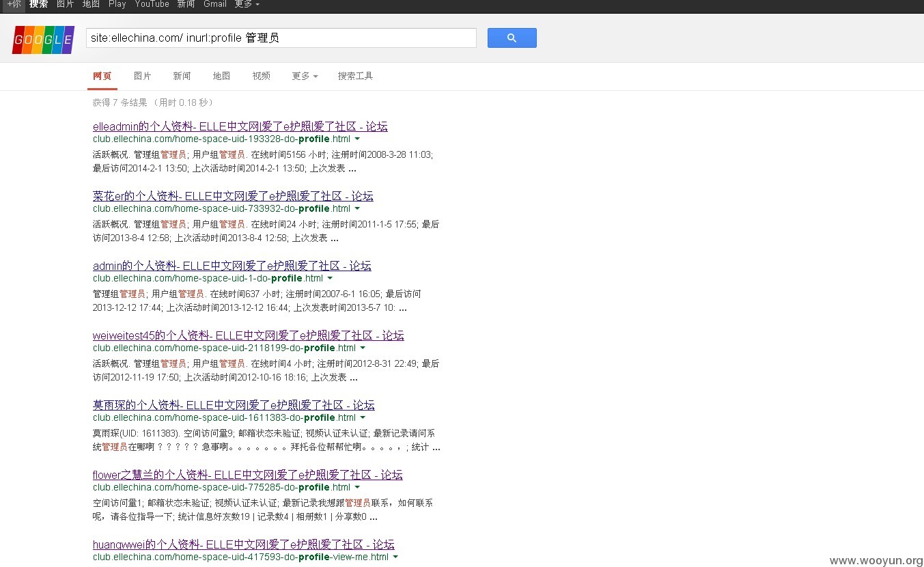Switch to the 新闻 results tab
Image resolution: width=924 pixels, height=567 pixels.
[x=182, y=76]
